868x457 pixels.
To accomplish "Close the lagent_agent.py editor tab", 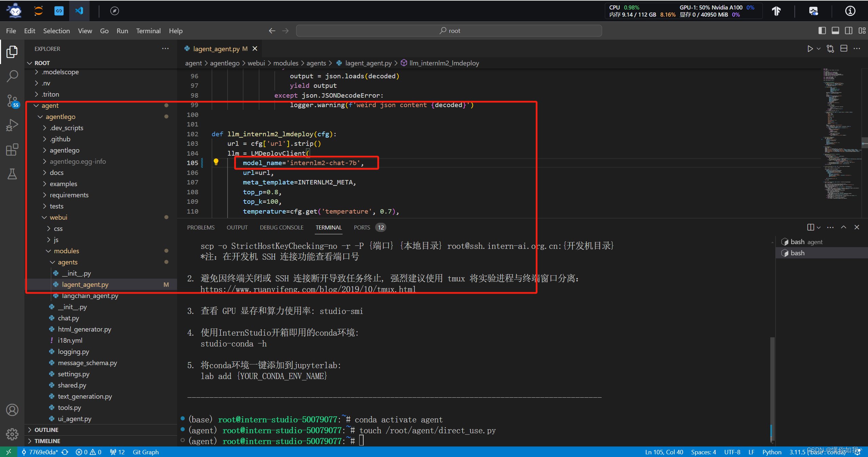I will [255, 49].
